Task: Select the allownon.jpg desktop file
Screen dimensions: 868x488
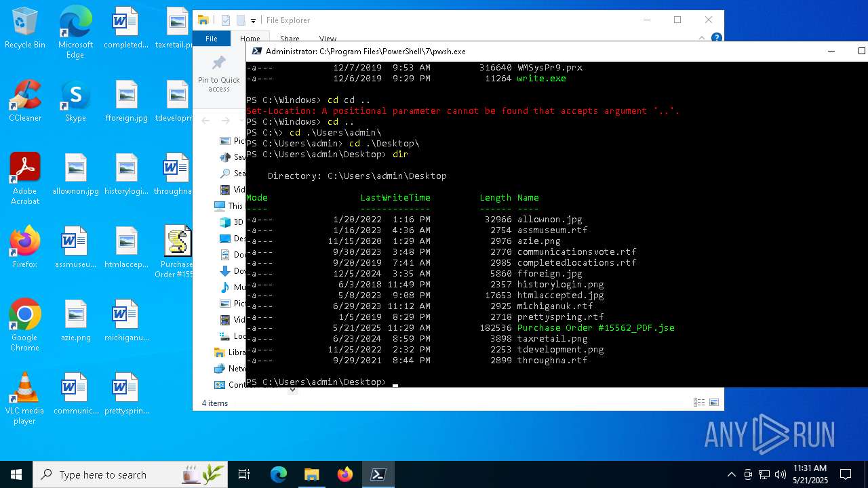Action: point(75,174)
